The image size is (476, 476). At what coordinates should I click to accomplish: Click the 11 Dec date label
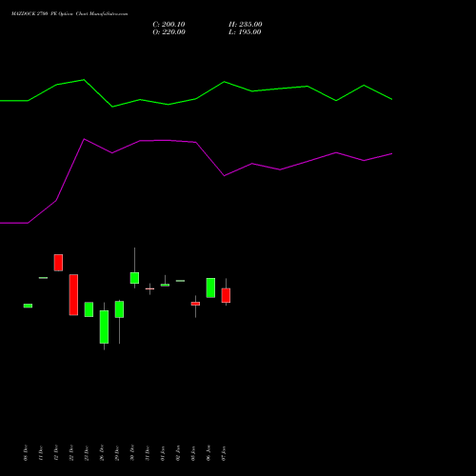pos(41,452)
